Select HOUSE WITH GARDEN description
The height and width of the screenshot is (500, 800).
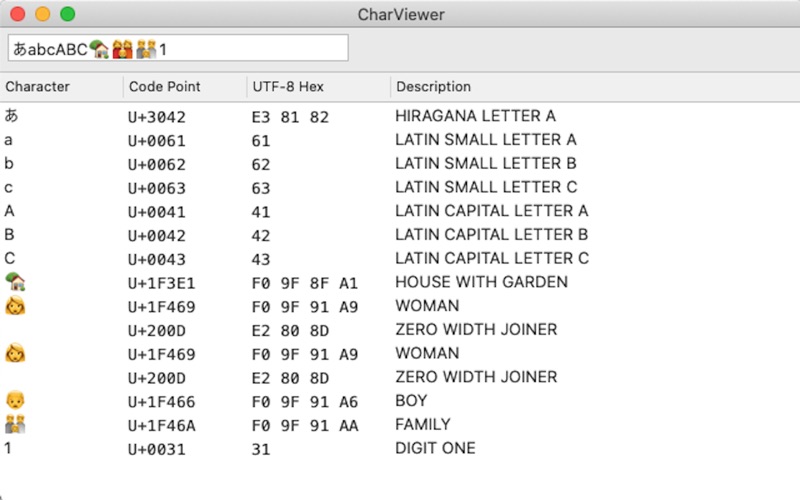pos(481,282)
